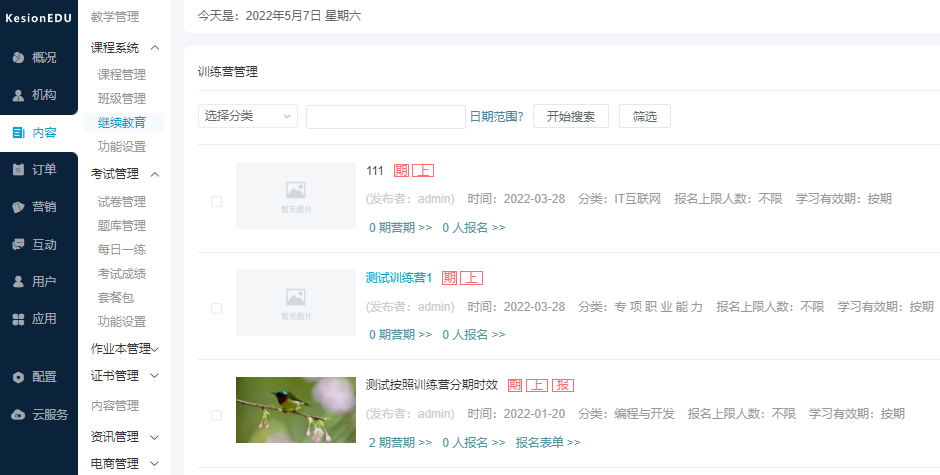Viewport: 940px width, 475px height.
Task: Open 试卷管理 in the sidebar menu
Action: [x=122, y=202]
